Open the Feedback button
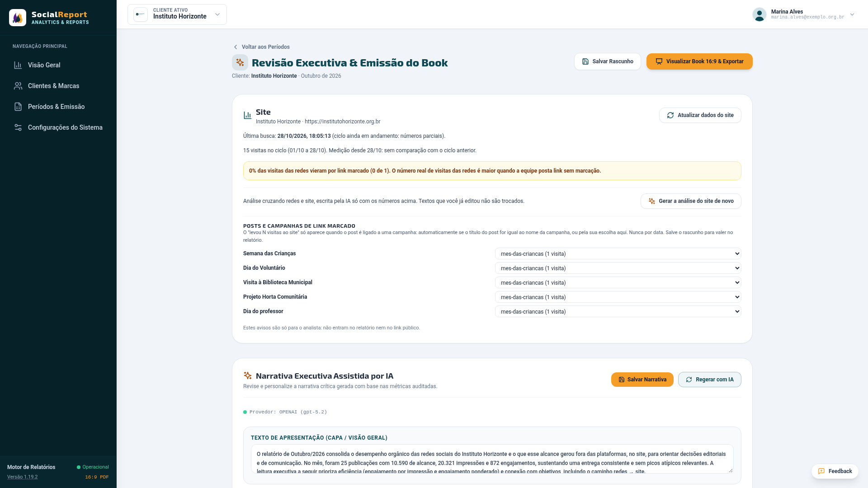The image size is (868, 488). pyautogui.click(x=835, y=471)
